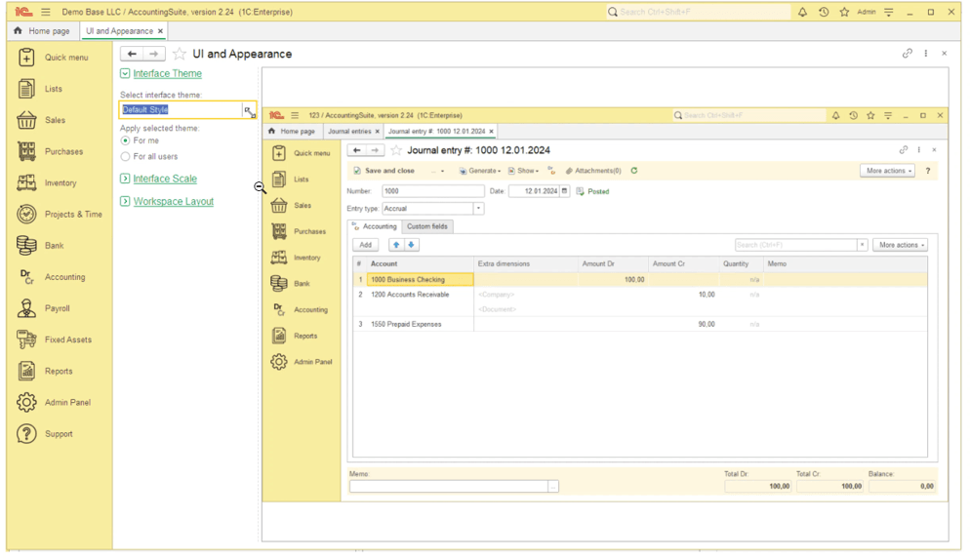Close the UI and Appearance tab
This screenshot has height=560, width=970.
(x=161, y=31)
